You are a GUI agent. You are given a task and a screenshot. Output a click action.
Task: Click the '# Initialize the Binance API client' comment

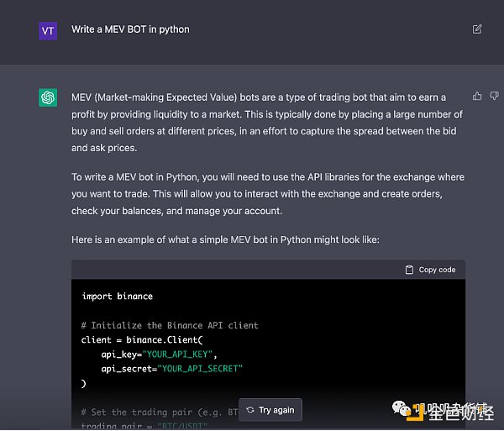[170, 325]
